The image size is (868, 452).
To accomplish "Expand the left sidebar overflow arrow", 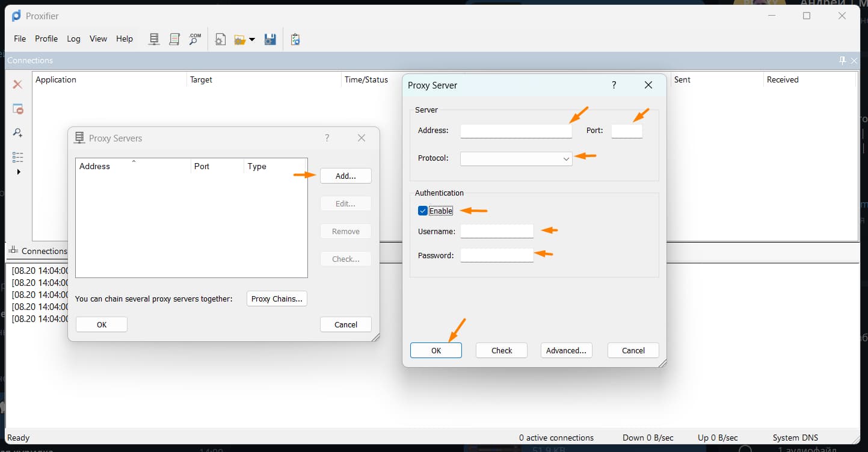I will tap(18, 172).
